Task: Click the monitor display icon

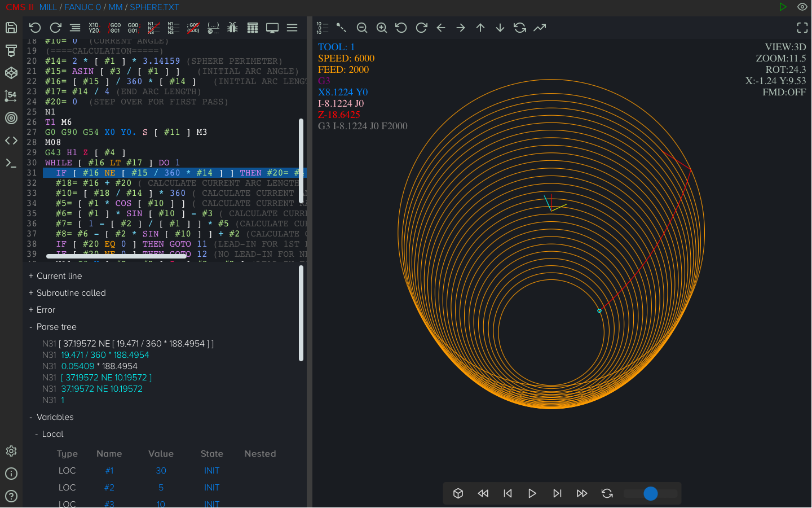Action: click(272, 28)
